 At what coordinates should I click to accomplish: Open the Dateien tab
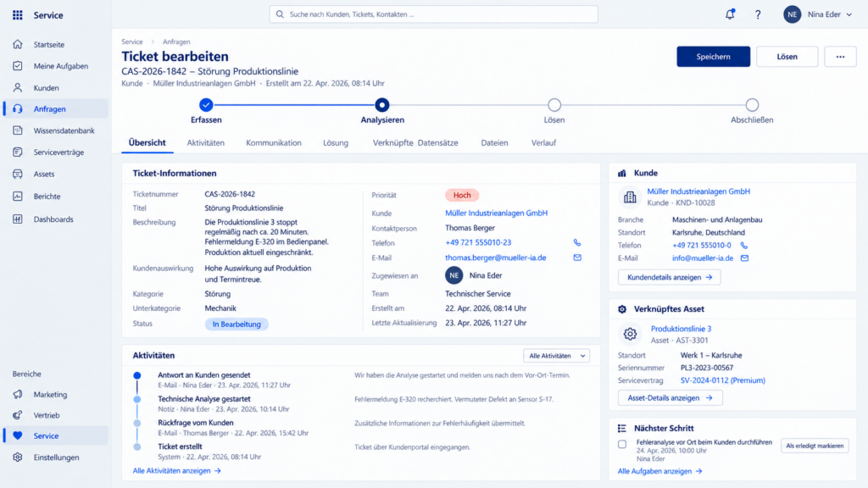tap(494, 142)
